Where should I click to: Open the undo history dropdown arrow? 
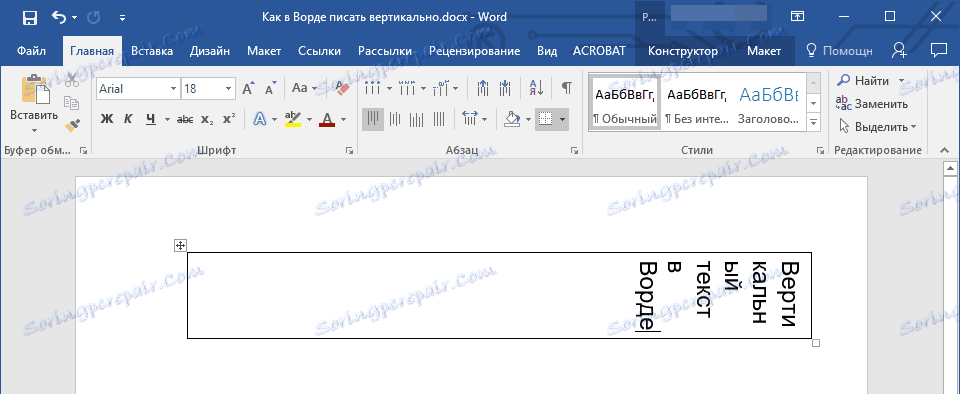tap(75, 18)
